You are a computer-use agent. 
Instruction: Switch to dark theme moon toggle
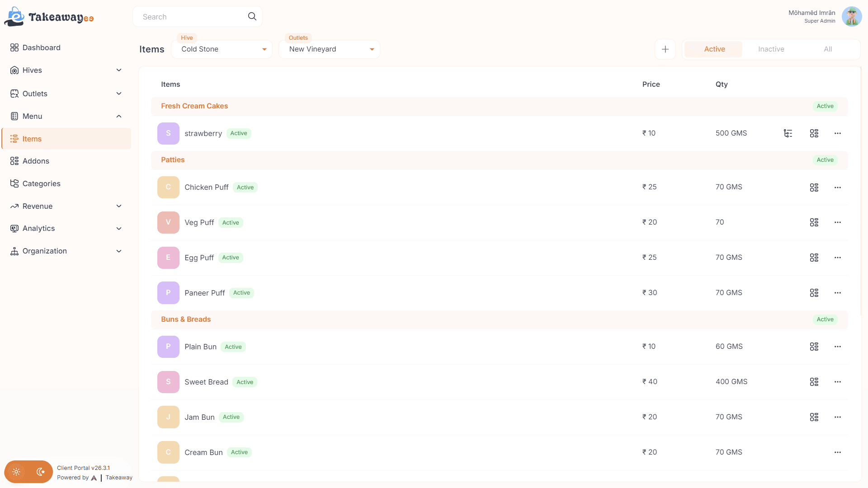point(41,472)
